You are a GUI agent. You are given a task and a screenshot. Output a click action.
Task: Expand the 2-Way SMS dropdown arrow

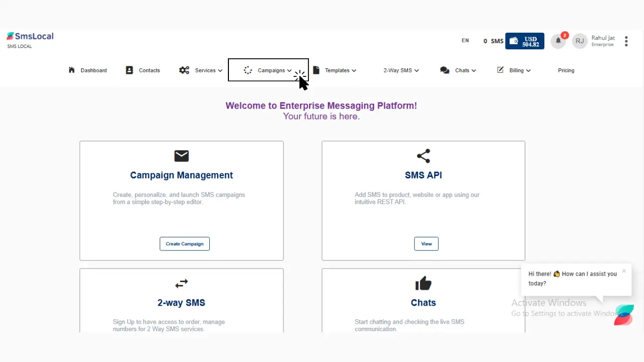click(x=417, y=71)
